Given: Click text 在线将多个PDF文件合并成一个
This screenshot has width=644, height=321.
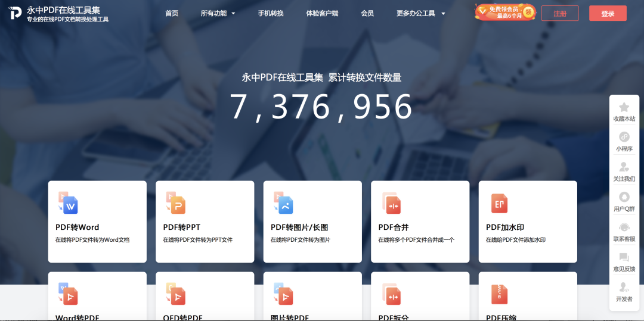Looking at the screenshot, I should click(416, 240).
